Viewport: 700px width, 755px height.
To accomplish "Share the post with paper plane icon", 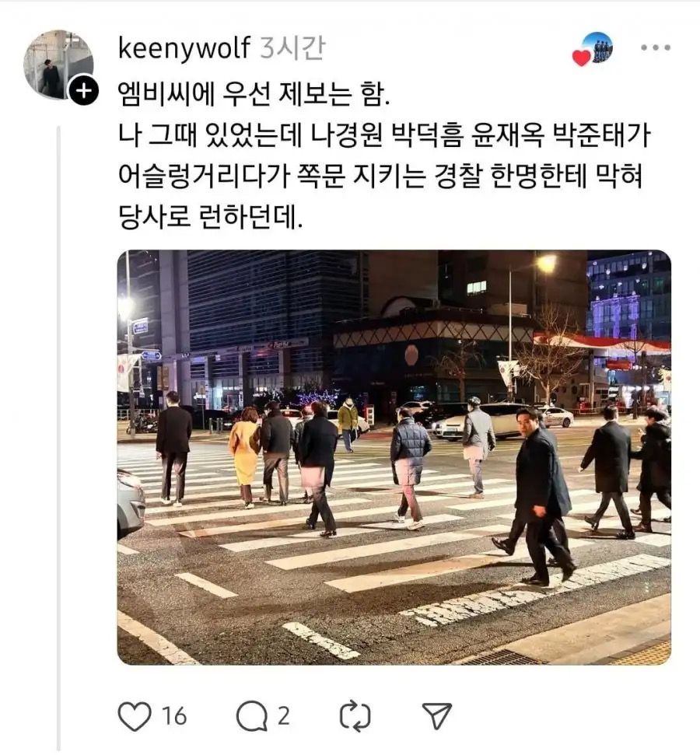I will (437, 716).
